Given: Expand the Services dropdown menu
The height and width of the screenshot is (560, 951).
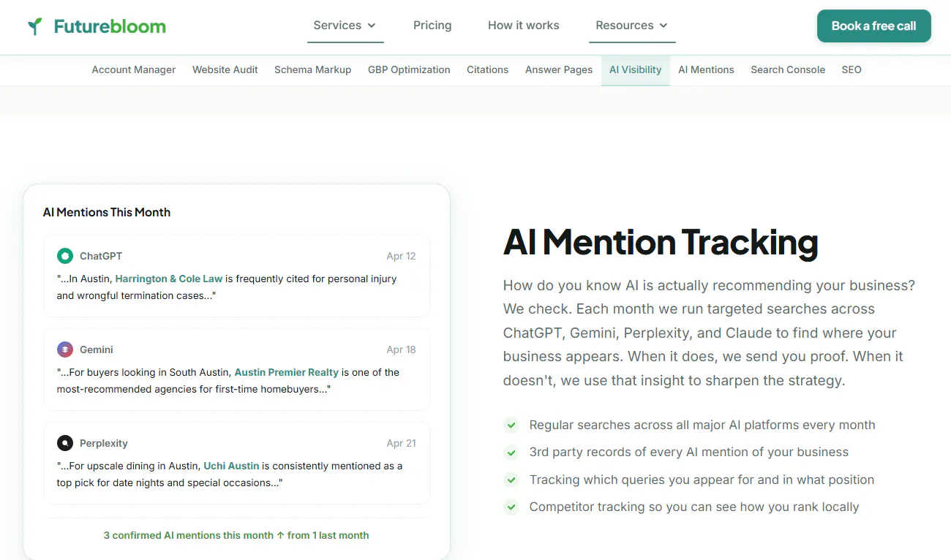Looking at the screenshot, I should (x=345, y=26).
